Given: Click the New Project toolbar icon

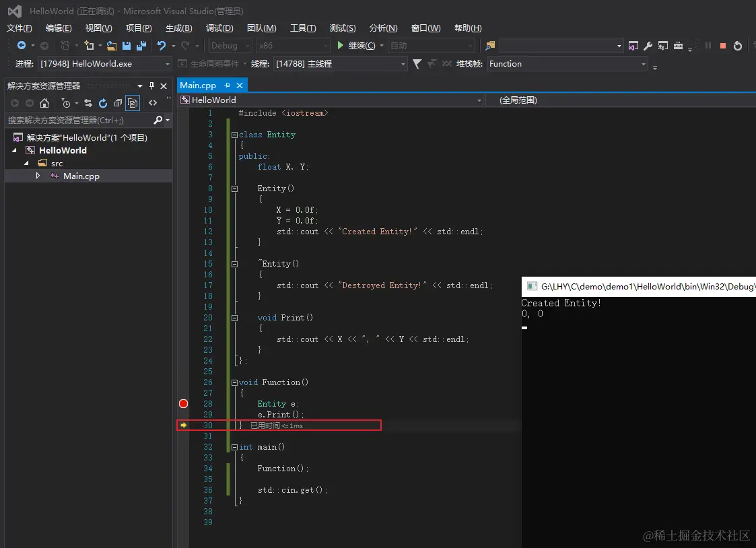Looking at the screenshot, I should pyautogui.click(x=89, y=45).
